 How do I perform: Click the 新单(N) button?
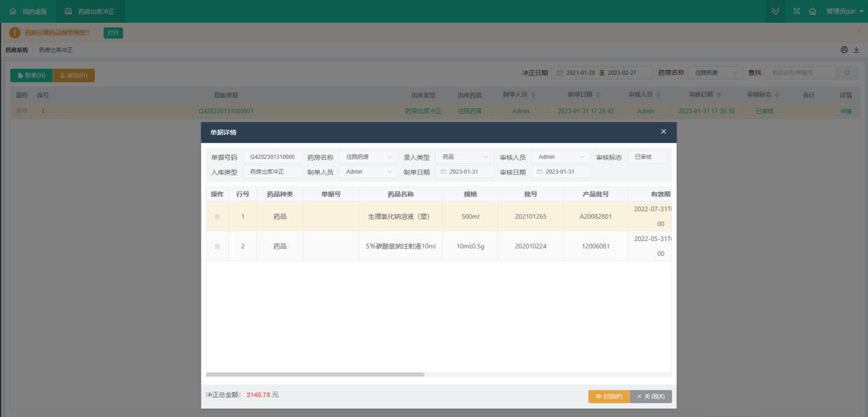pos(31,75)
